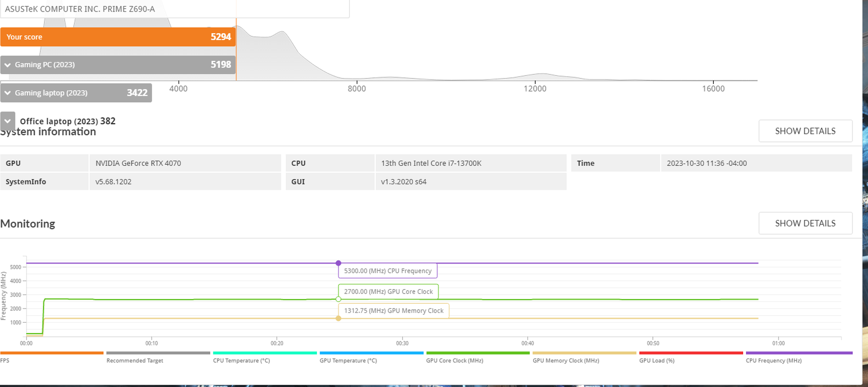
Task: Toggle Recommended Target legend entry
Action: pos(158,357)
